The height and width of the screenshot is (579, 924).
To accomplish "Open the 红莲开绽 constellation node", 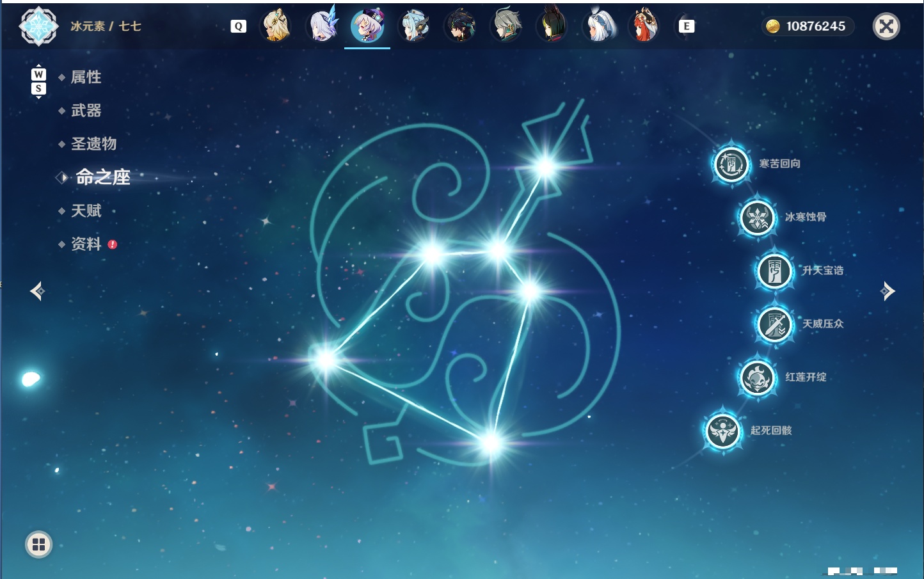I will (x=758, y=377).
